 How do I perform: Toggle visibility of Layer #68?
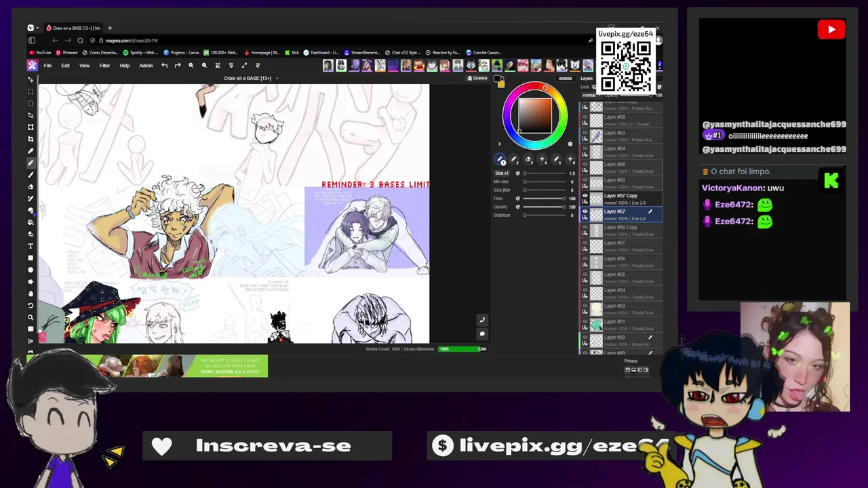585,117
